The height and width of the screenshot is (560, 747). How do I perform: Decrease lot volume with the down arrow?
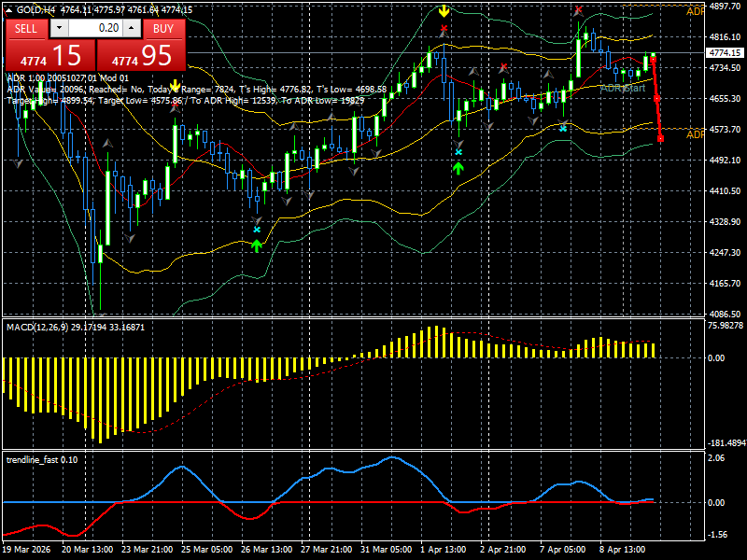click(59, 28)
